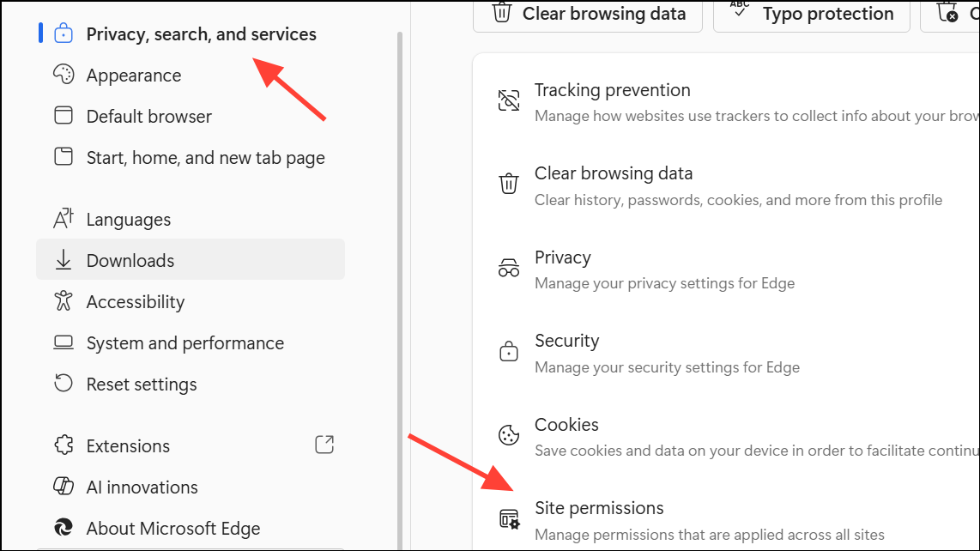Click the AI innovations sidebar icon

click(x=64, y=486)
